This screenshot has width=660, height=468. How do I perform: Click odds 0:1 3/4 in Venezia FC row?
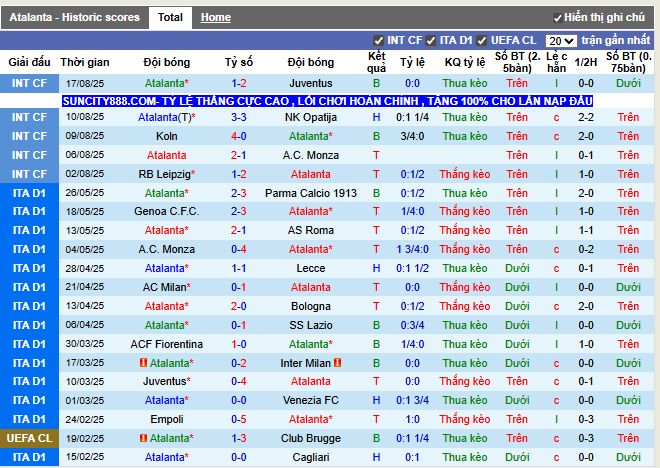pos(412,400)
